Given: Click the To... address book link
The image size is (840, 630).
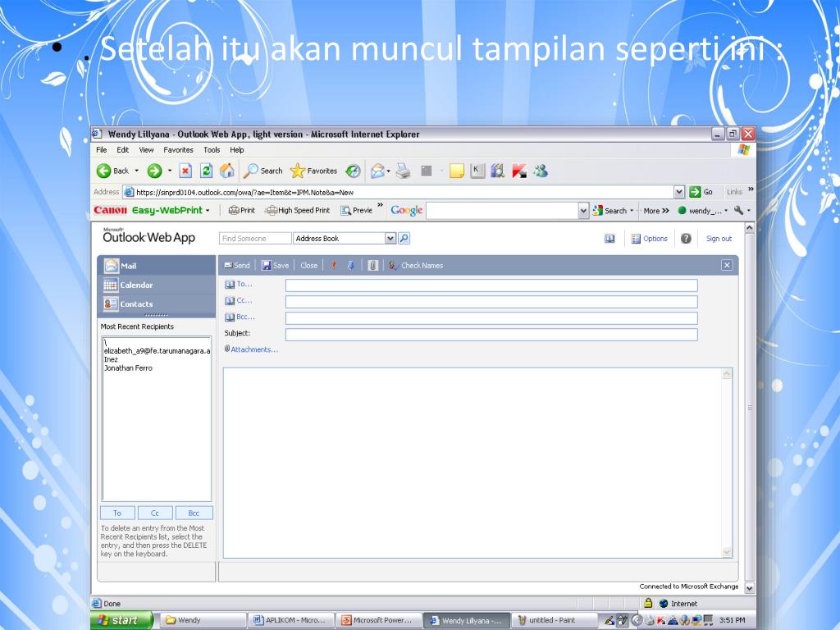Looking at the screenshot, I should (239, 285).
